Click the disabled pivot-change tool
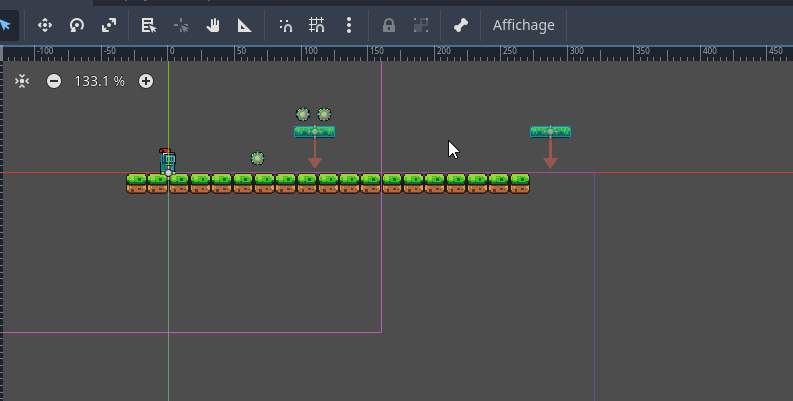 pyautogui.click(x=181, y=25)
